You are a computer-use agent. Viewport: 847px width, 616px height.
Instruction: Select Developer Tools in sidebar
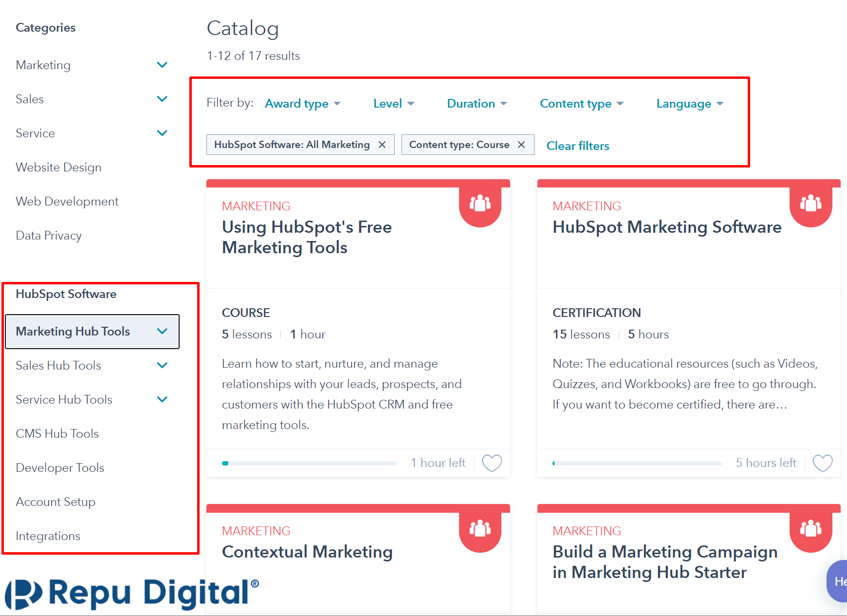click(x=60, y=468)
